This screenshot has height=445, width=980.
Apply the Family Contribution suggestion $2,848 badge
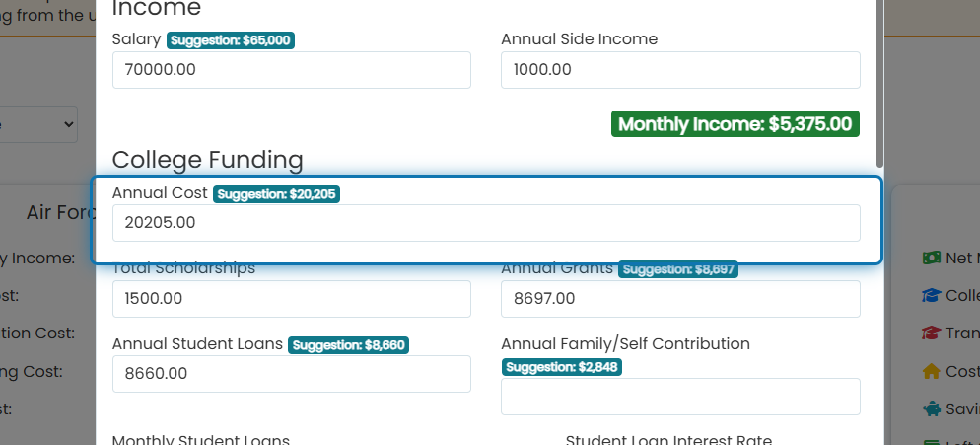click(562, 367)
